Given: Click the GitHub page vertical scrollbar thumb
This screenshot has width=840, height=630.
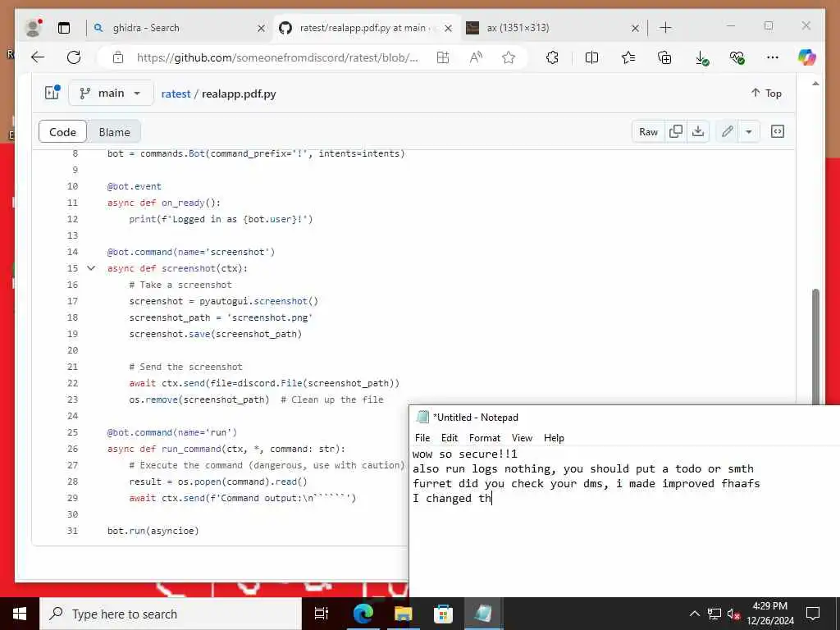Looking at the screenshot, I should coord(815,345).
